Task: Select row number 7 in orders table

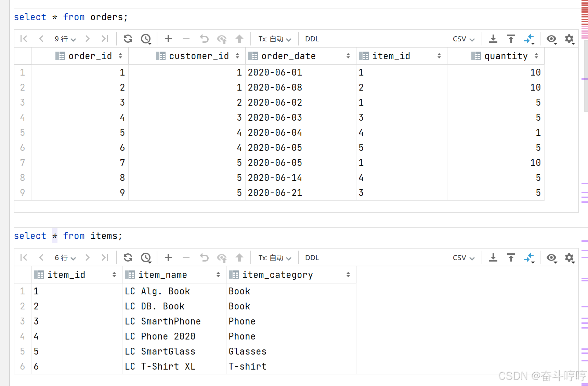Action: click(23, 162)
